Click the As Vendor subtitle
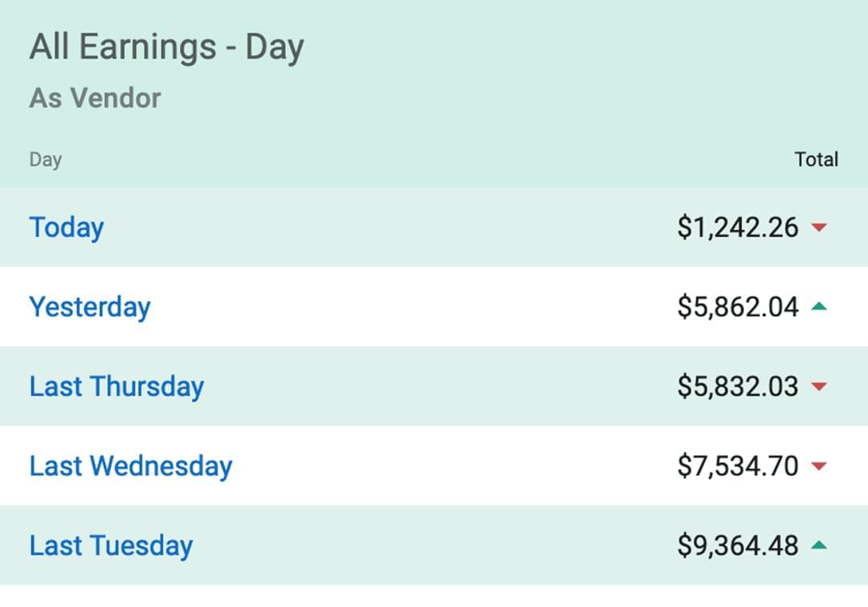 tap(95, 98)
